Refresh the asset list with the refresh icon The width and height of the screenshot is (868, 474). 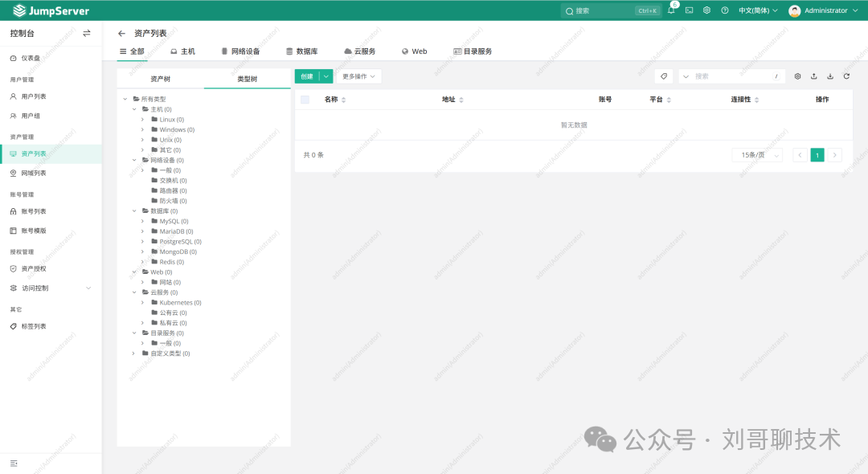tap(846, 76)
